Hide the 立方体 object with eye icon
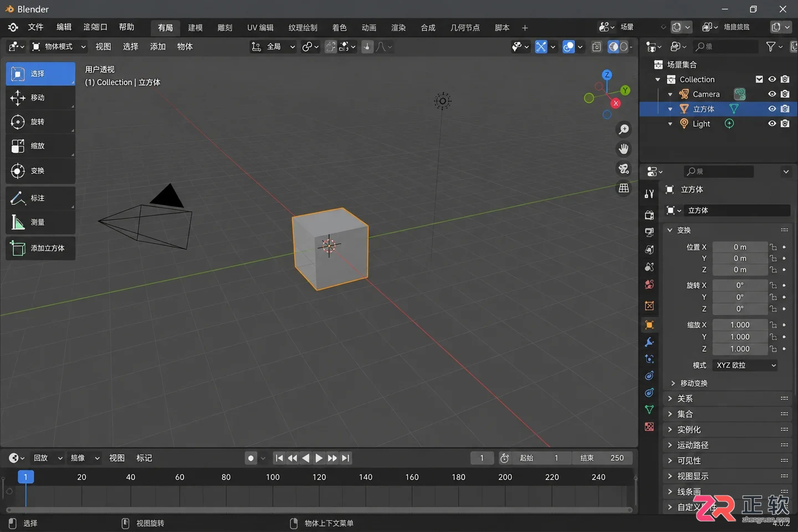 (x=772, y=109)
